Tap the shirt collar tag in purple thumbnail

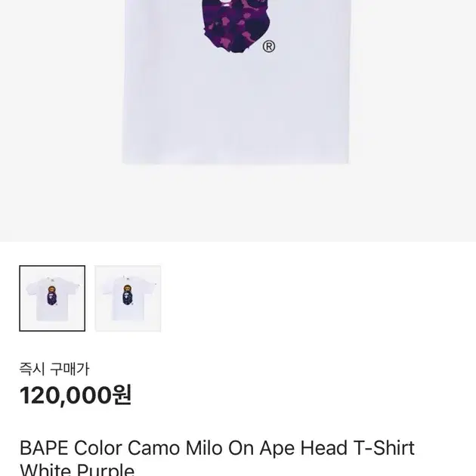click(x=52, y=278)
